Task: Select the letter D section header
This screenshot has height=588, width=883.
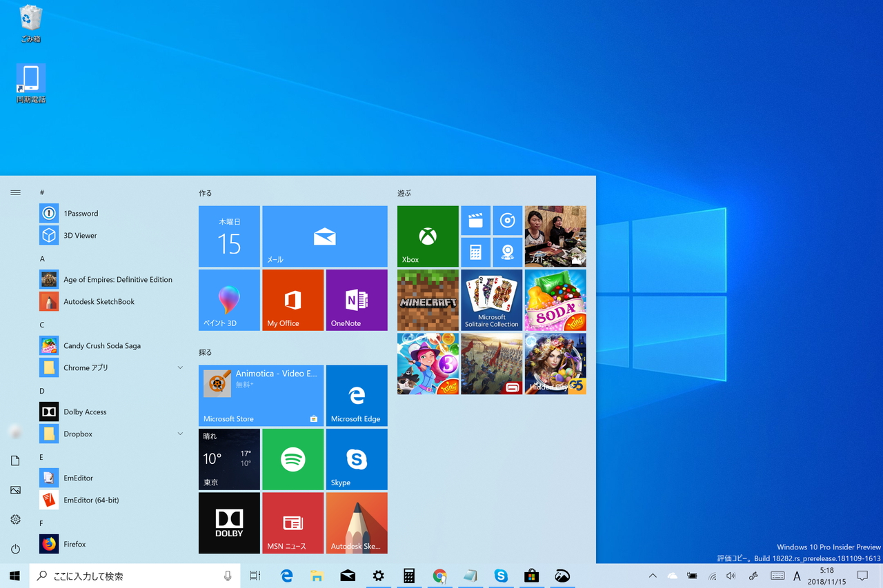Action: (x=42, y=390)
